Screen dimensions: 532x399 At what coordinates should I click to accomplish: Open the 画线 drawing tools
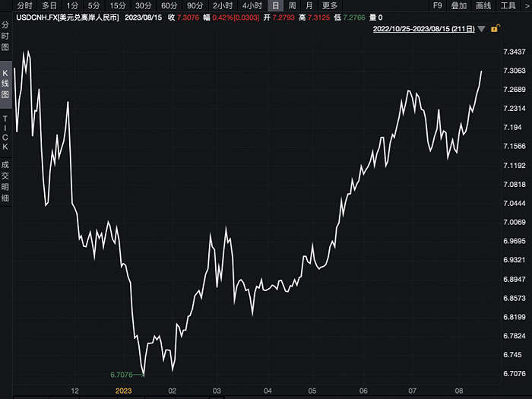click(x=483, y=5)
